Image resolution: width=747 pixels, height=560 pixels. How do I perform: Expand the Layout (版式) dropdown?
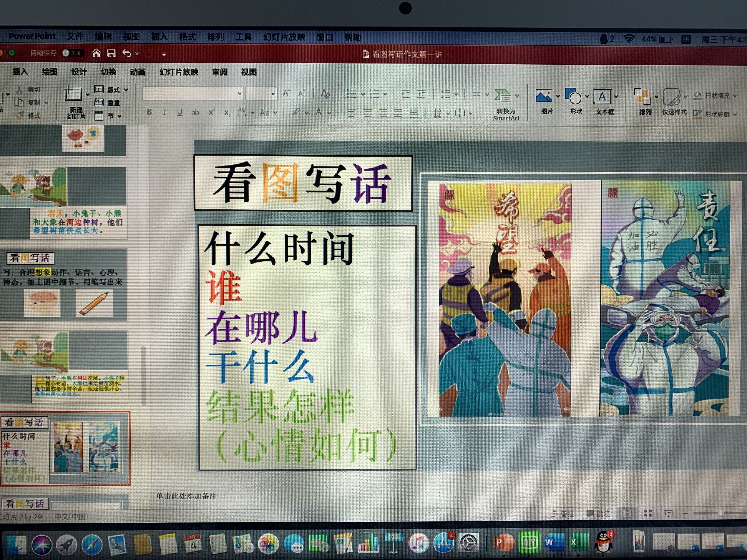point(126,90)
